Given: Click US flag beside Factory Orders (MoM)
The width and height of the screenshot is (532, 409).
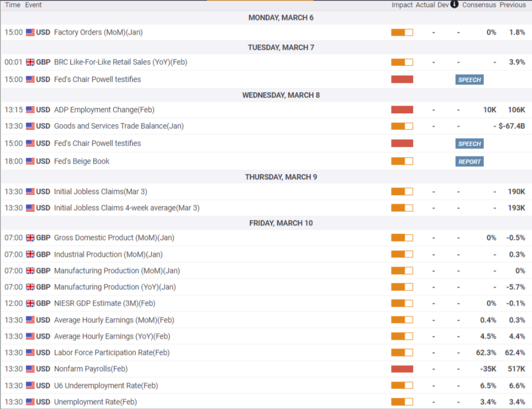Looking at the screenshot, I should pos(30,33).
